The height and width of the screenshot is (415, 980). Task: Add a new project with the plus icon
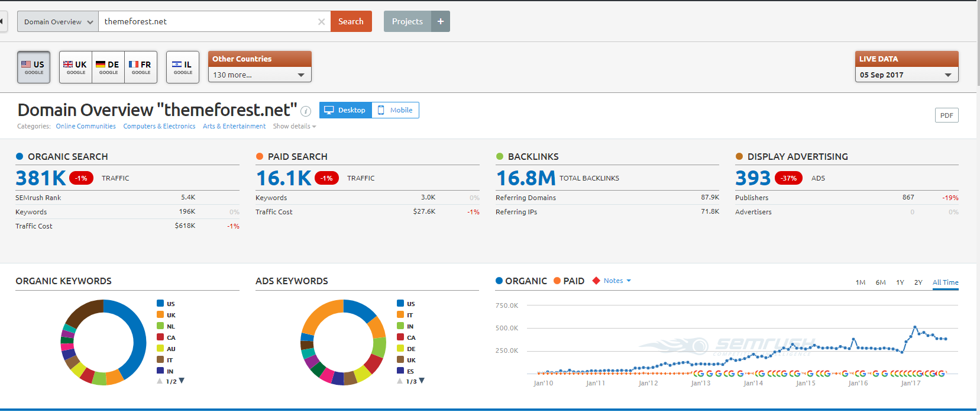(x=441, y=21)
